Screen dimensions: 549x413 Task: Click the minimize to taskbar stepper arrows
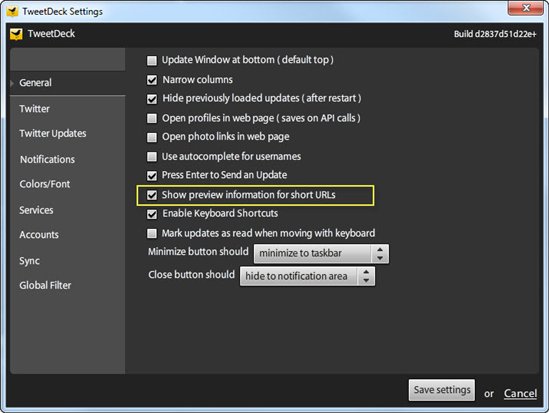click(x=380, y=253)
